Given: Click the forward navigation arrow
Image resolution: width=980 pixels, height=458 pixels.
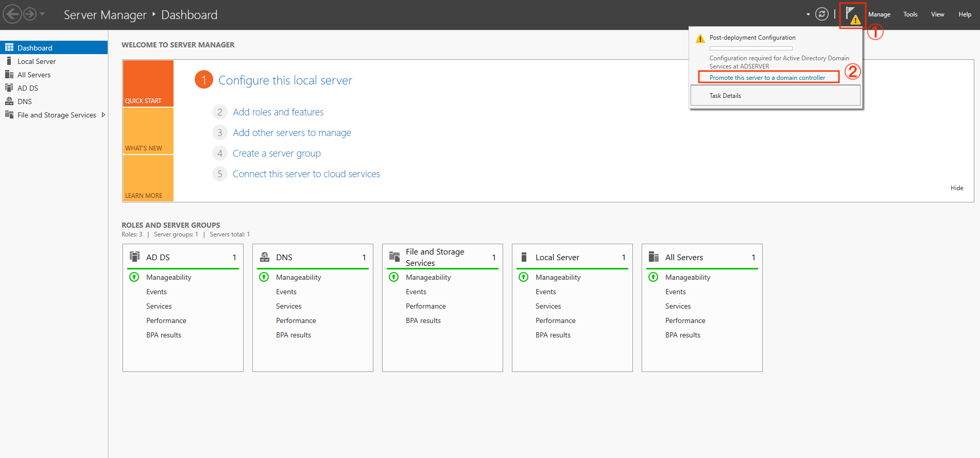Looking at the screenshot, I should click(x=30, y=14).
